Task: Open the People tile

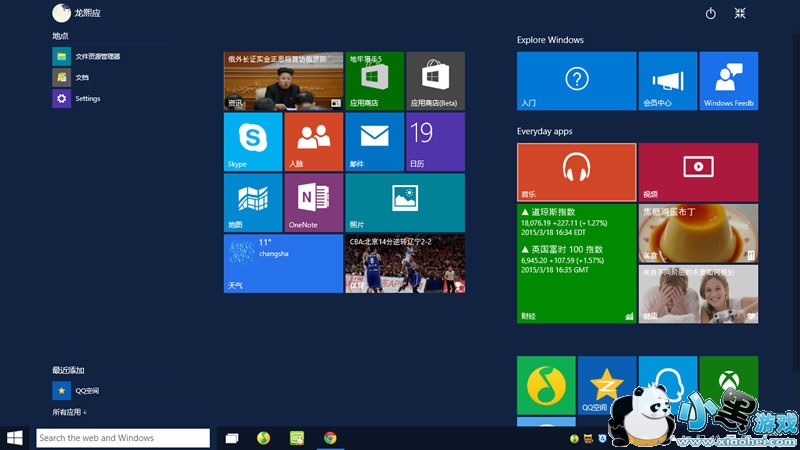Action: point(313,141)
